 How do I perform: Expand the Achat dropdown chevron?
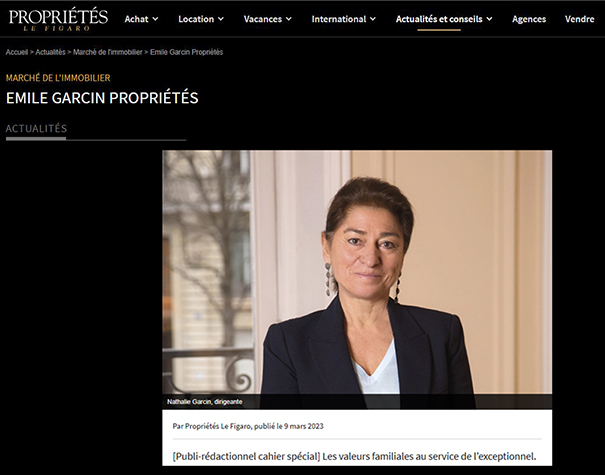point(155,19)
